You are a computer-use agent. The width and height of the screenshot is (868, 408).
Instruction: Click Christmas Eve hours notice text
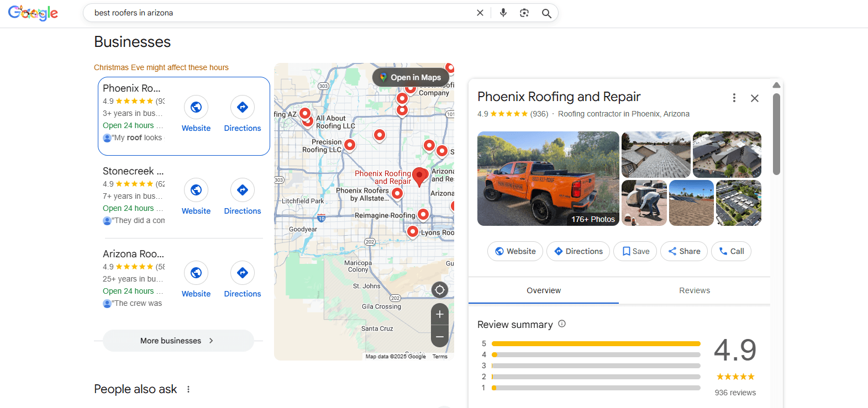(x=161, y=67)
